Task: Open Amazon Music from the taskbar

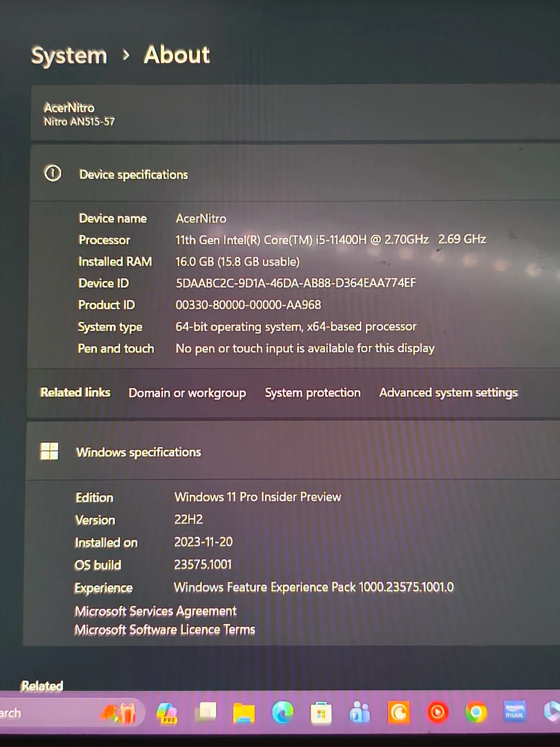Action: click(514, 711)
